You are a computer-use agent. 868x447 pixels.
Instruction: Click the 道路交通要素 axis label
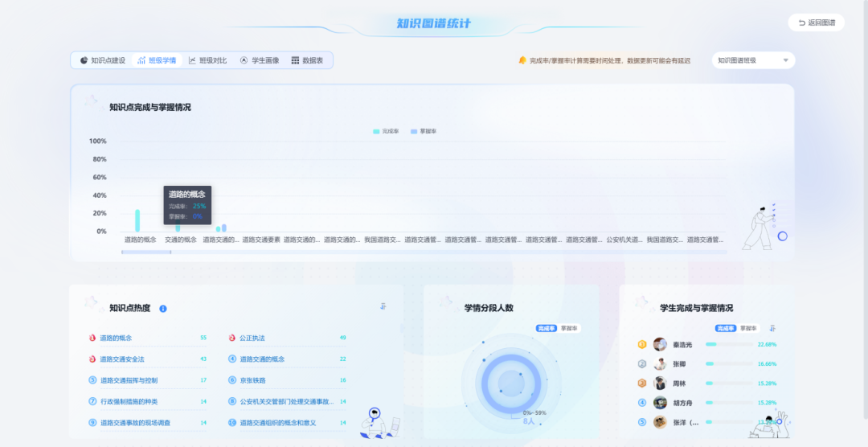(x=261, y=240)
